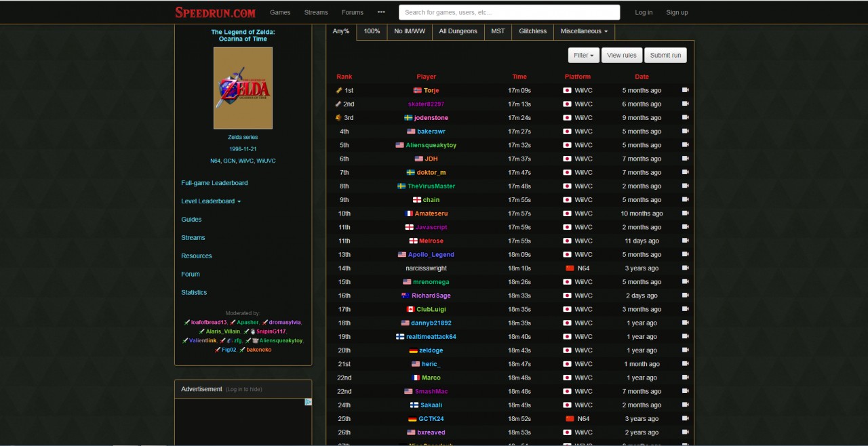Open moderator bakeneko's profile

(x=259, y=350)
